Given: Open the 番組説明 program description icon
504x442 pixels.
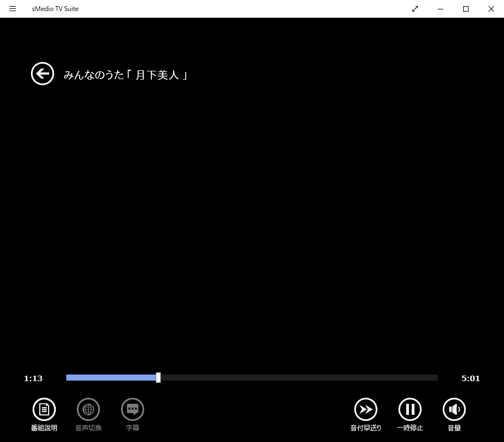Looking at the screenshot, I should pyautogui.click(x=44, y=409).
